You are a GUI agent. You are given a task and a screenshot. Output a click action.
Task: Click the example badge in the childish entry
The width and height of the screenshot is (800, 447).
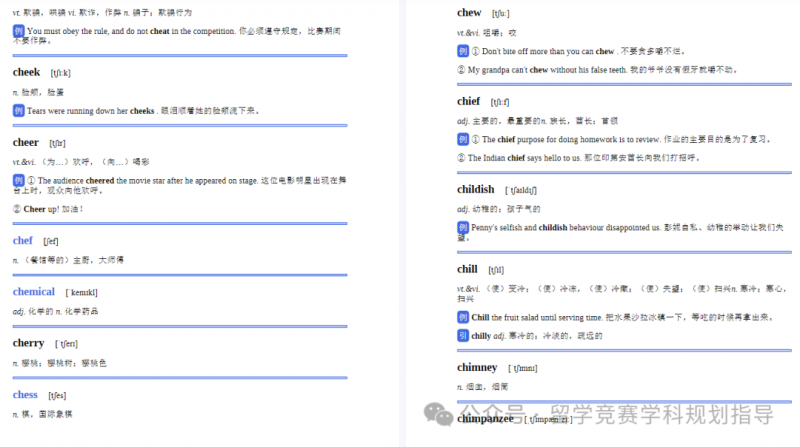[x=463, y=228]
